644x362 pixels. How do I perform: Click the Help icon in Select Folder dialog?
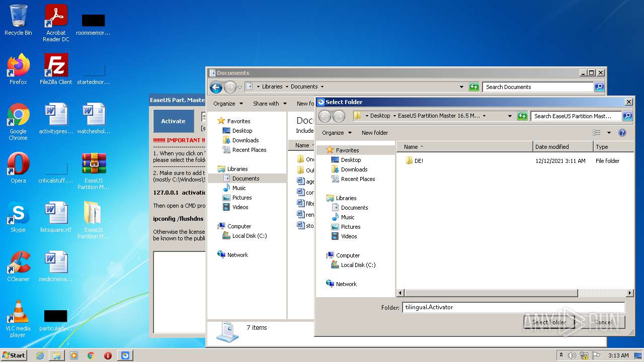[622, 133]
